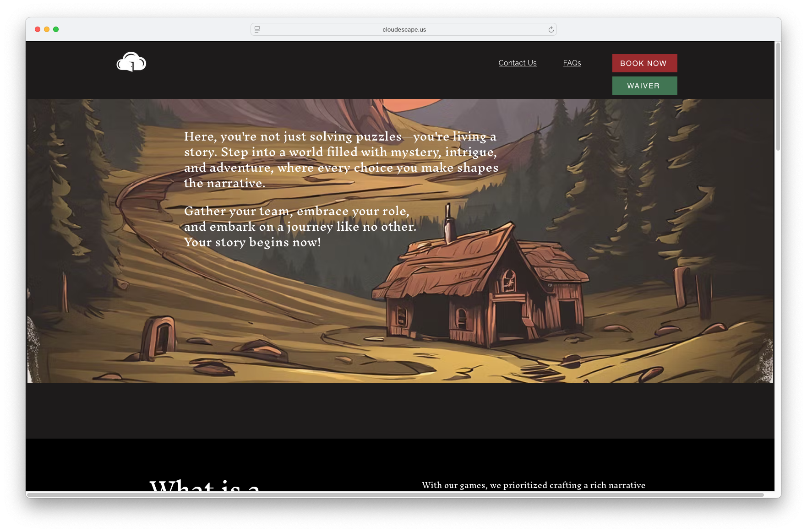Screen dimensions: 807x532
Task: Open the page settings icon in address bar
Action: pos(257,30)
